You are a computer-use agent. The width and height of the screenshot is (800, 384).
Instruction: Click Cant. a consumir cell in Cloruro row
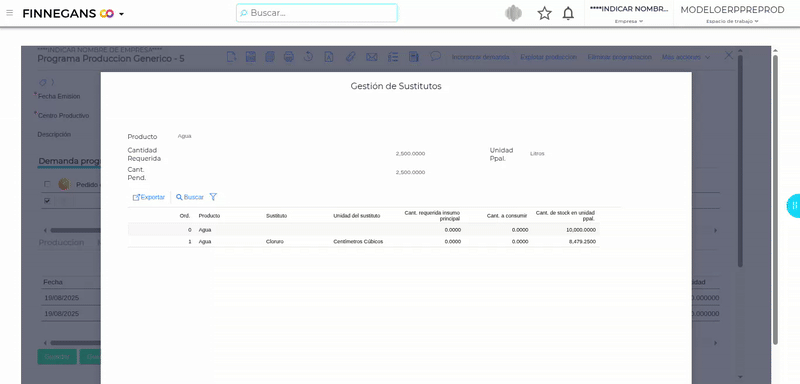[520, 242]
